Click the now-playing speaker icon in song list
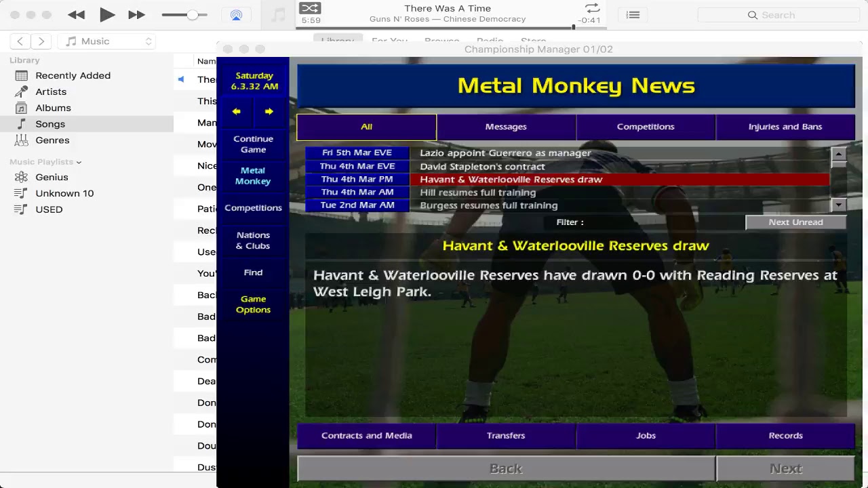This screenshot has height=488, width=868. tap(181, 79)
